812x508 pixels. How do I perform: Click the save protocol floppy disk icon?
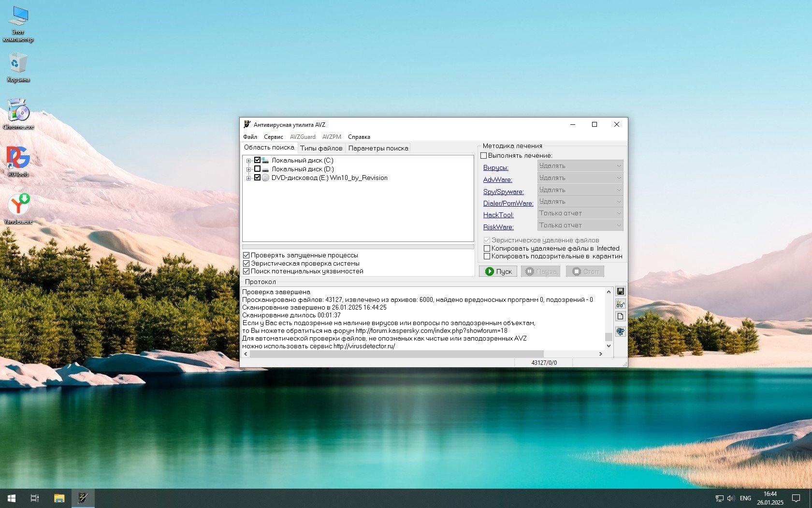[621, 291]
